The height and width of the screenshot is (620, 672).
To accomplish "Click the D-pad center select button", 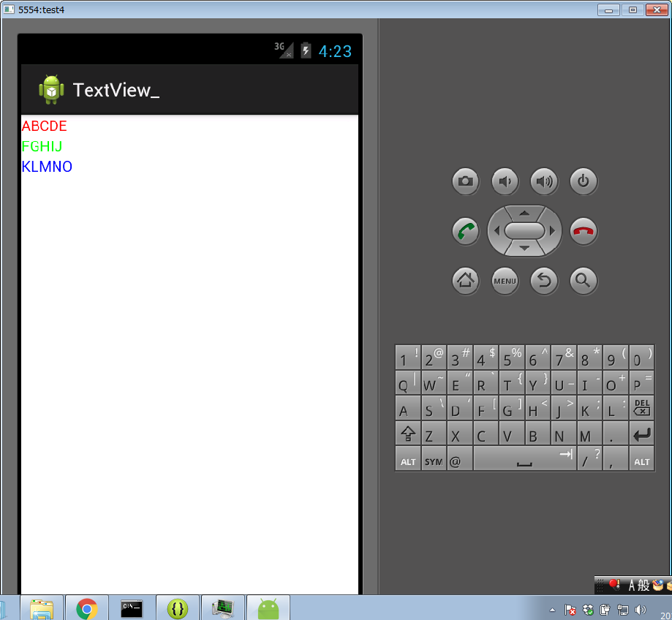I will click(x=524, y=231).
